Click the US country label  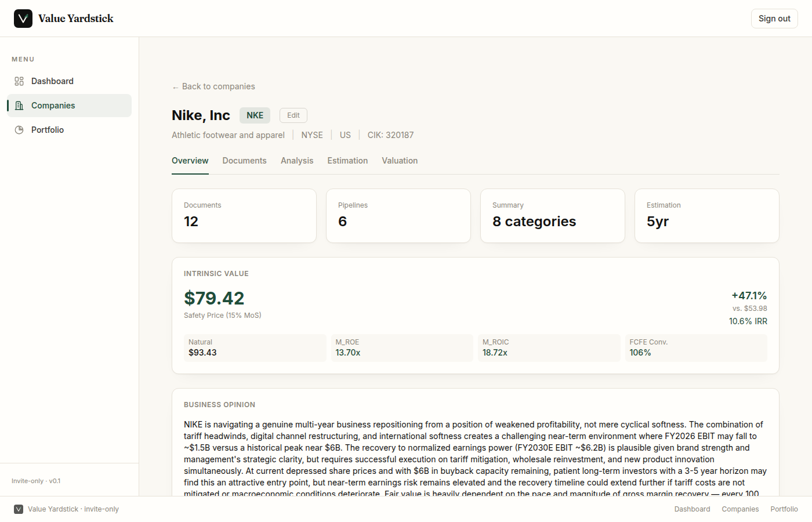(x=345, y=135)
